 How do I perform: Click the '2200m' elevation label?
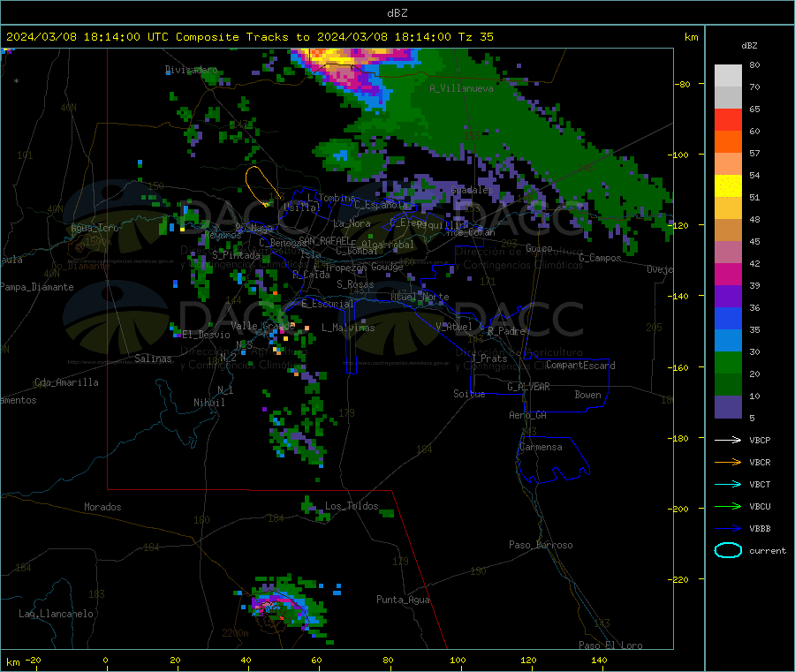235,633
